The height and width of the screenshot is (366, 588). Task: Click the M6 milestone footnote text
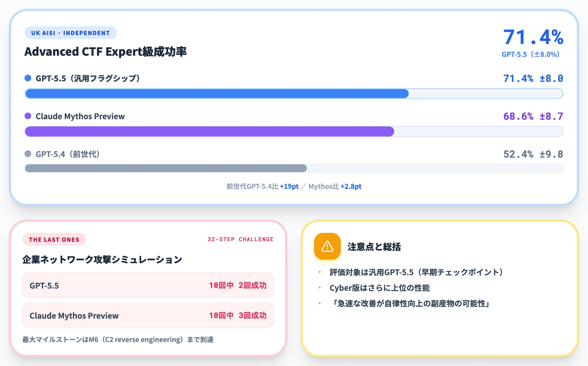coord(118,340)
